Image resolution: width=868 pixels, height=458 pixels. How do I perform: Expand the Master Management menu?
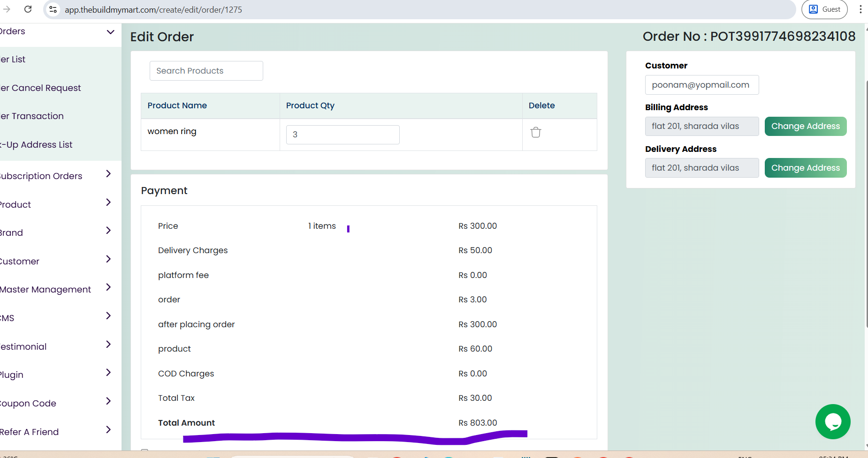(108, 287)
